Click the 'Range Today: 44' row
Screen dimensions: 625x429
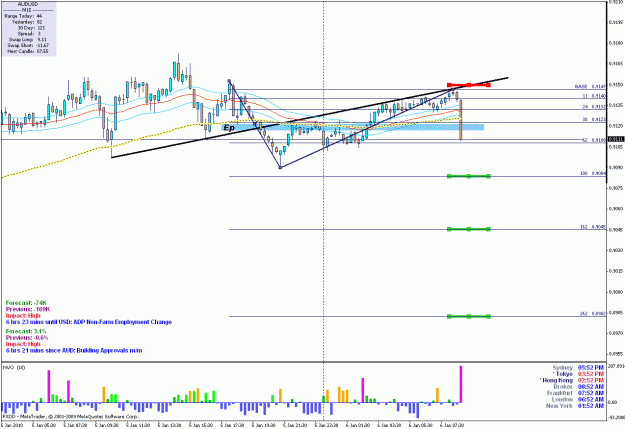[x=23, y=16]
